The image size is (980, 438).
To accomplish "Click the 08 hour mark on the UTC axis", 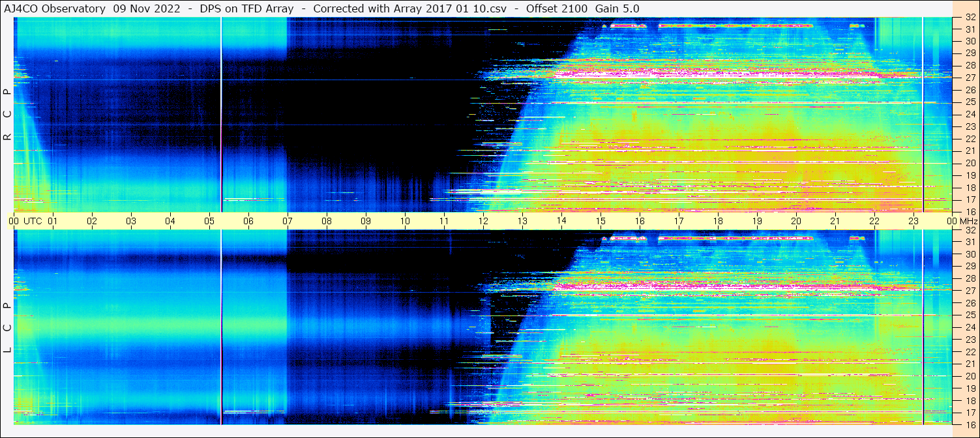I will click(x=327, y=221).
